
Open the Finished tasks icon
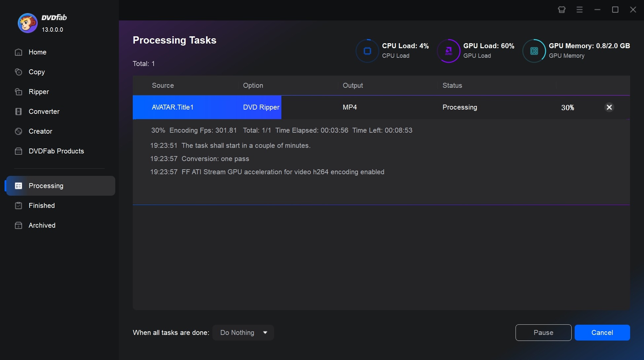(x=18, y=205)
